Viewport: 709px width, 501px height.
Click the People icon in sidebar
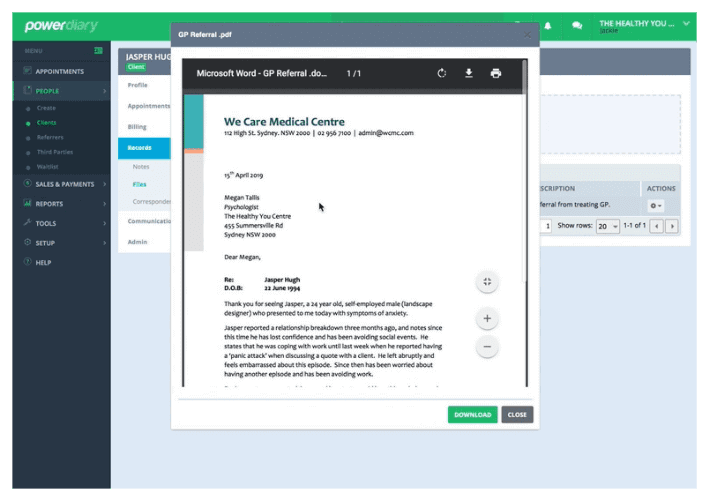pyautogui.click(x=28, y=90)
